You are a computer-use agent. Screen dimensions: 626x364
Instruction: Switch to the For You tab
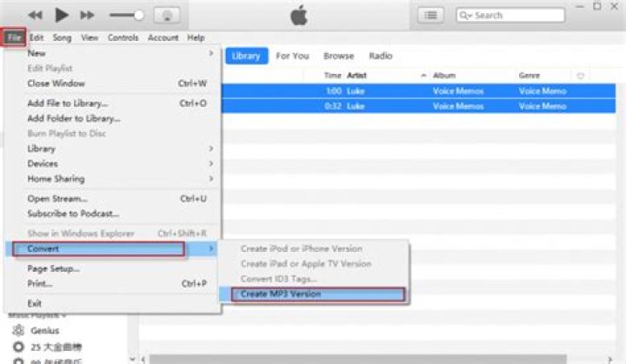[292, 56]
